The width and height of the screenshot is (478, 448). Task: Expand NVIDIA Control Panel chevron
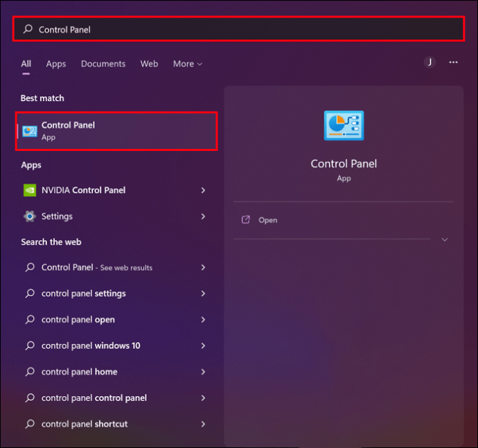203,190
